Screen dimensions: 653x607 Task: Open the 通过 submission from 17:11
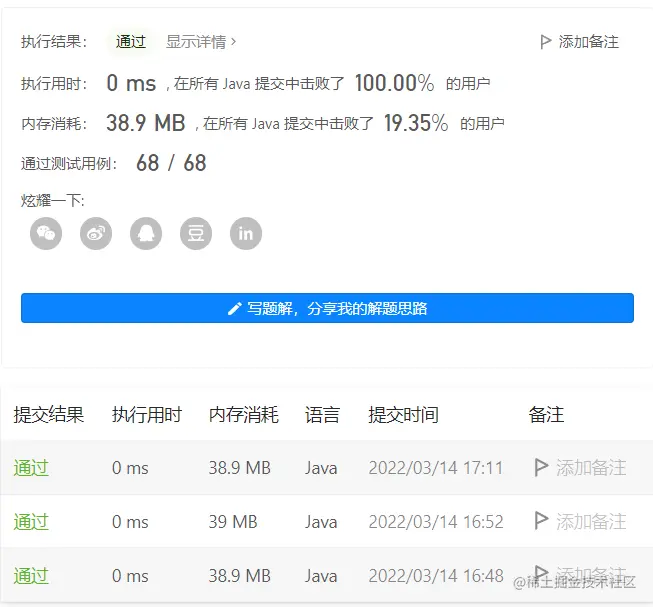coord(31,468)
